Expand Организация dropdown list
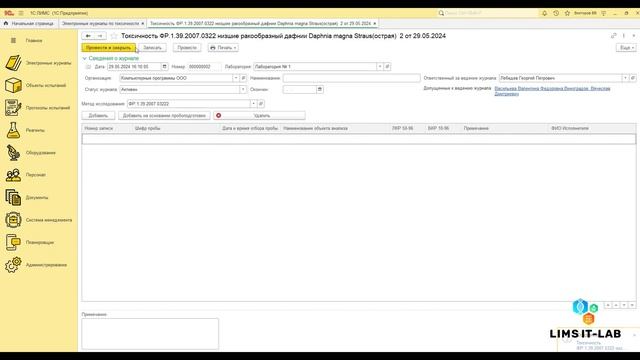The width and height of the screenshot is (640, 360). coord(236,78)
